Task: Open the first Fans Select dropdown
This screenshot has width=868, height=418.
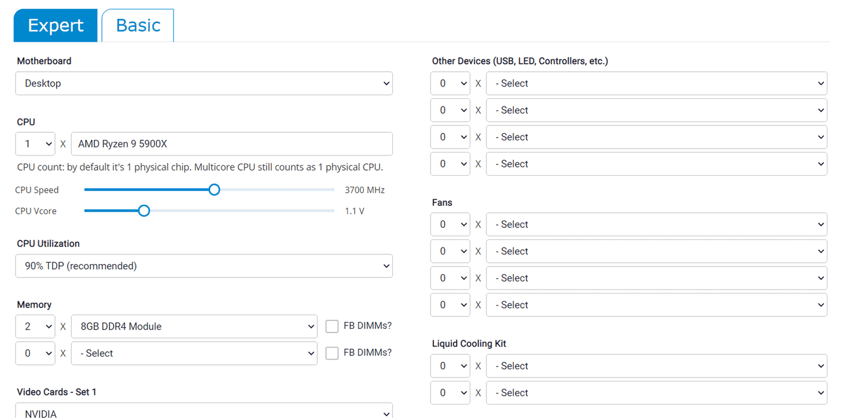Action: (656, 224)
